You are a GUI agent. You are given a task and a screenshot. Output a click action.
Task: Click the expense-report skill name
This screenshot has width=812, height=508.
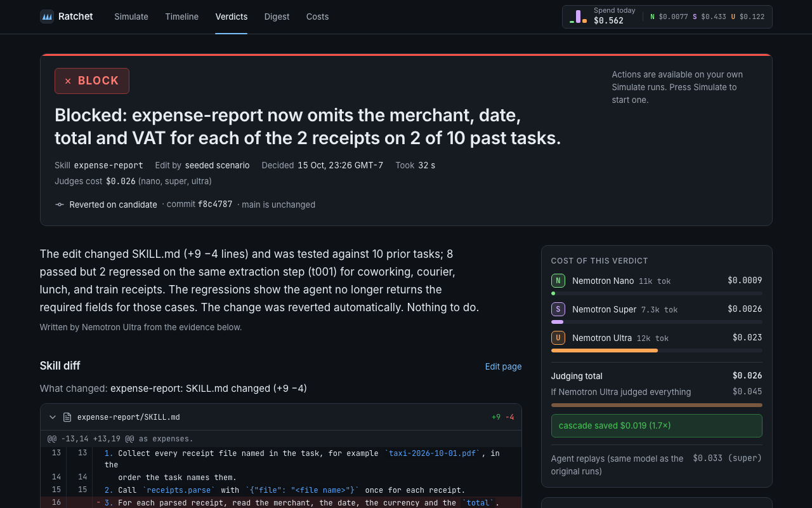tap(108, 165)
